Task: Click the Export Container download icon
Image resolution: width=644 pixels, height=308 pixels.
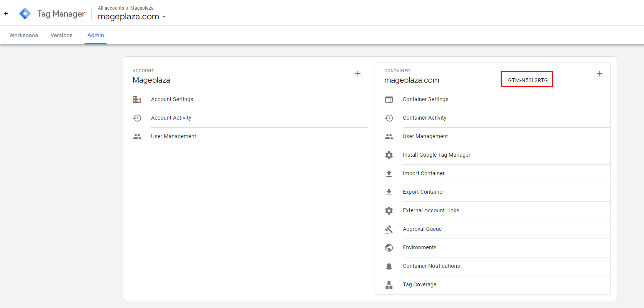Action: pyautogui.click(x=389, y=192)
